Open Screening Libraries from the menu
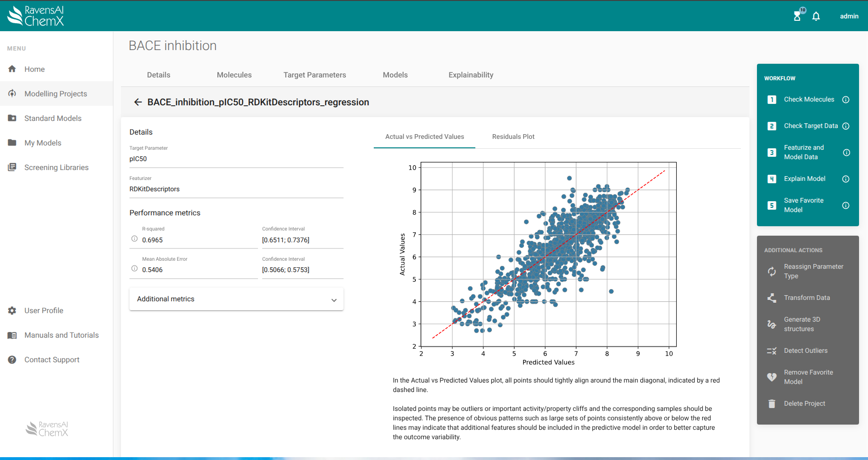Viewport: 868px width, 460px height. (x=56, y=168)
